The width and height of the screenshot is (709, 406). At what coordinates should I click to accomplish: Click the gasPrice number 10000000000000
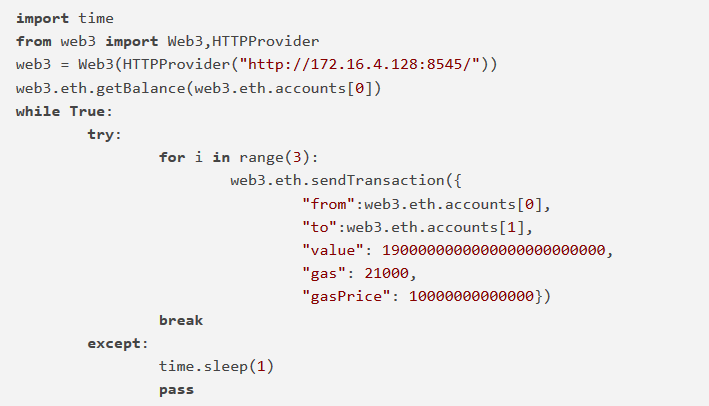coord(472,297)
